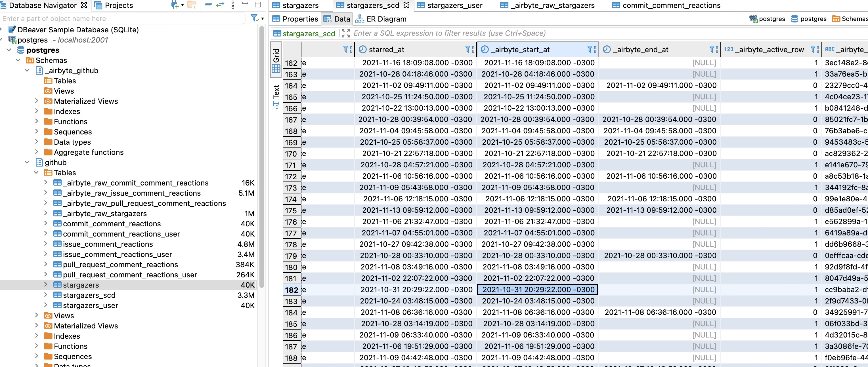Open Database Navigator filter options icon
The width and height of the screenshot is (868, 367).
click(253, 18)
